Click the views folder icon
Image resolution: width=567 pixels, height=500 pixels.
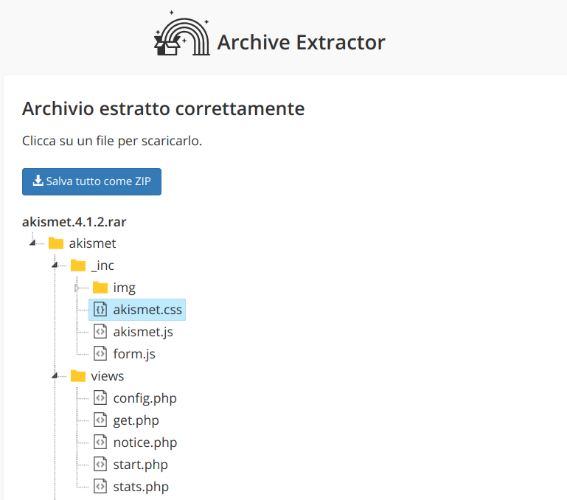[x=78, y=376]
